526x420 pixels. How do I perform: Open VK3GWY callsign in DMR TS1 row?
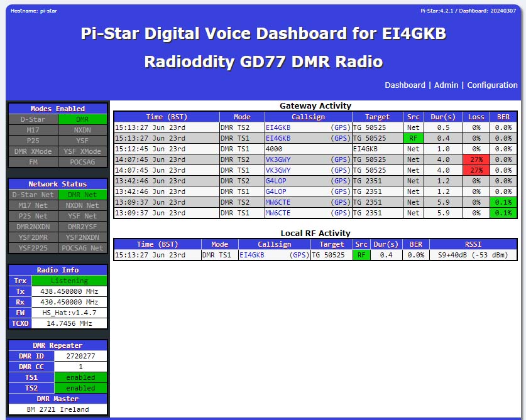point(278,170)
